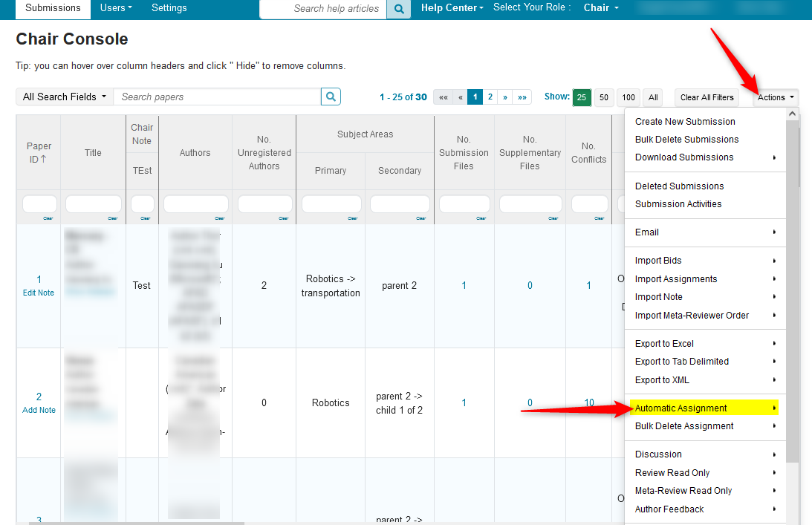Show 50 items per page

point(604,97)
